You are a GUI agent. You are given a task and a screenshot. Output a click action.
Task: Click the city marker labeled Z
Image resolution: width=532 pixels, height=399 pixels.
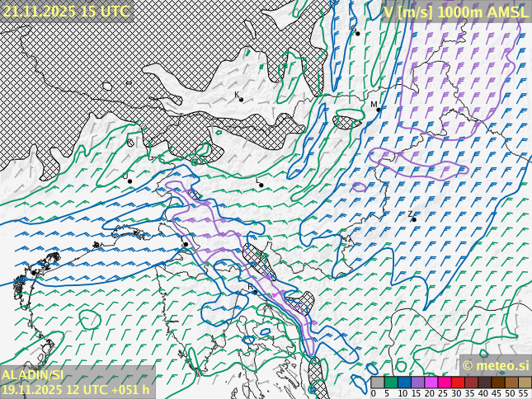pos(413,219)
